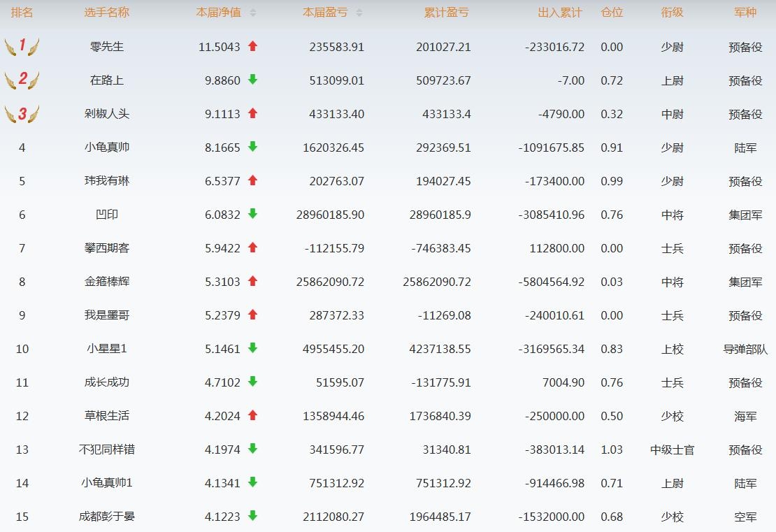Viewport: 776px width, 532px height.
Task: Click the rank 3 wings badge
Action: click(x=22, y=113)
